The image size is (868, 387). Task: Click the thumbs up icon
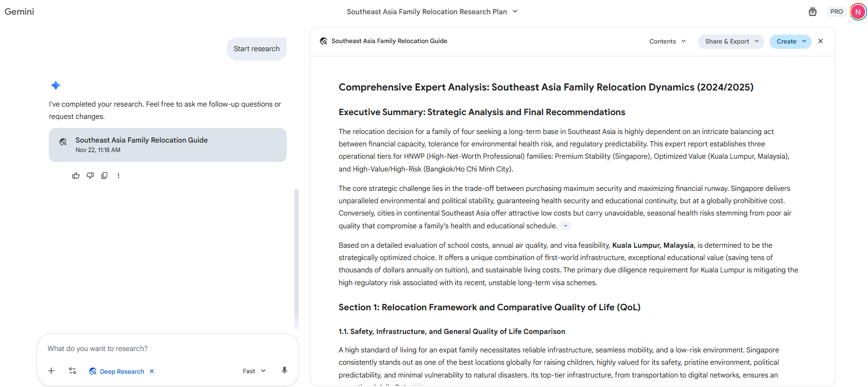76,176
